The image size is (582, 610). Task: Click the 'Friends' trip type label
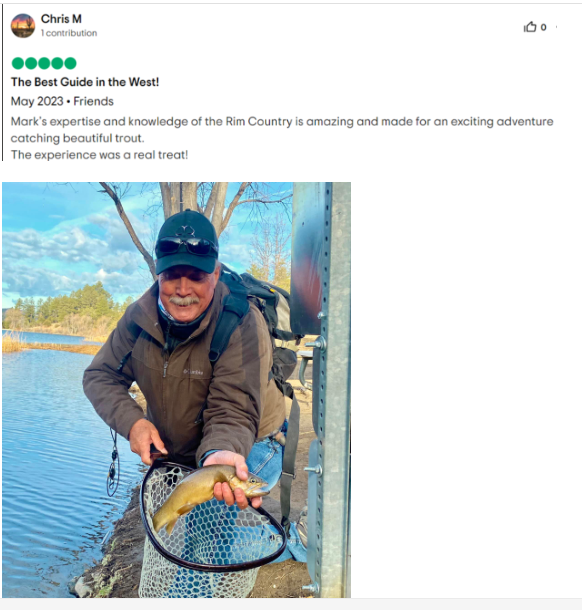[93, 101]
